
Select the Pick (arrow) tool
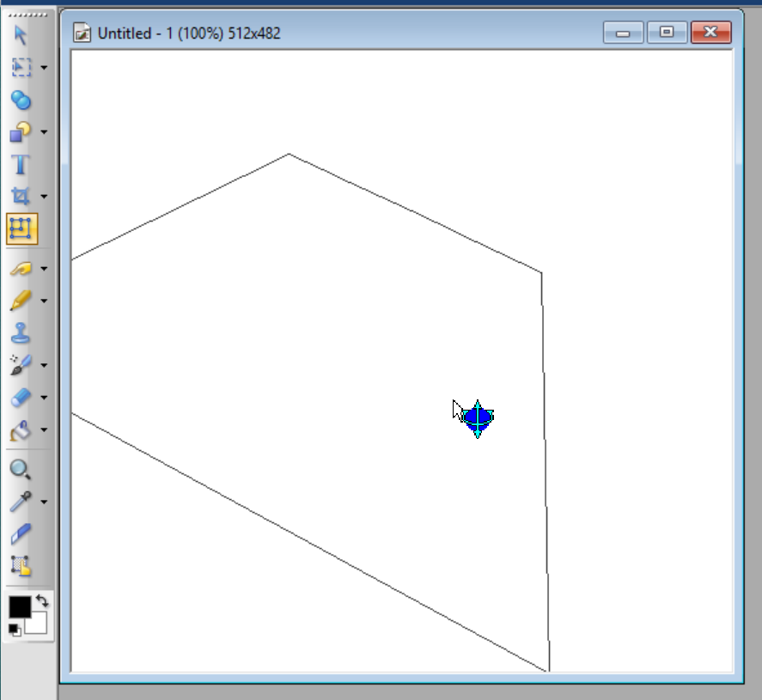21,35
